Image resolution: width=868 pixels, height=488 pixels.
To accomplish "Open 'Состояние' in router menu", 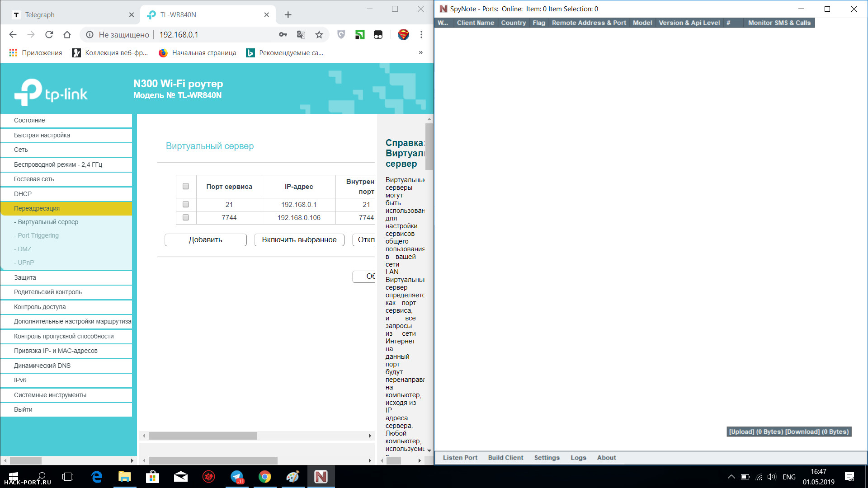I will (66, 120).
